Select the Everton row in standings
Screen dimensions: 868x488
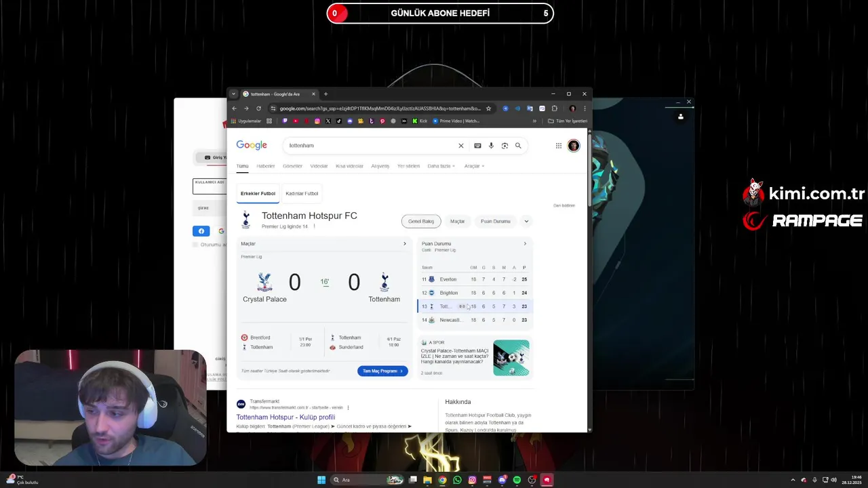pyautogui.click(x=474, y=279)
